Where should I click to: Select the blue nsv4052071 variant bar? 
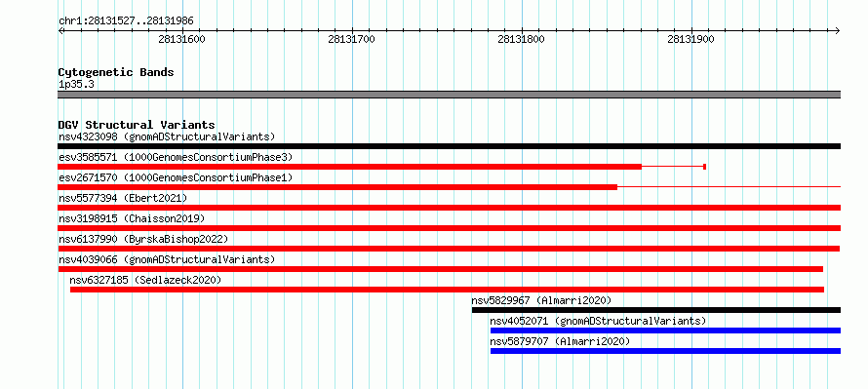tap(665, 331)
